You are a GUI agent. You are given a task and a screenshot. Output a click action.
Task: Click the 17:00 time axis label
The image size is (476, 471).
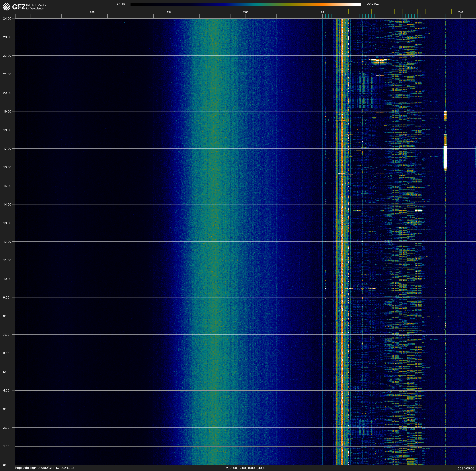[x=7, y=149]
